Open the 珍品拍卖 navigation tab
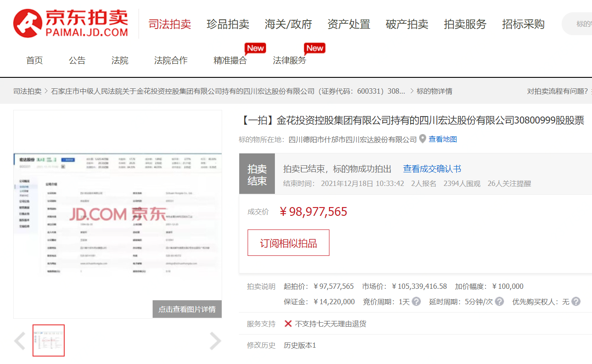The height and width of the screenshot is (364, 592). click(x=228, y=24)
